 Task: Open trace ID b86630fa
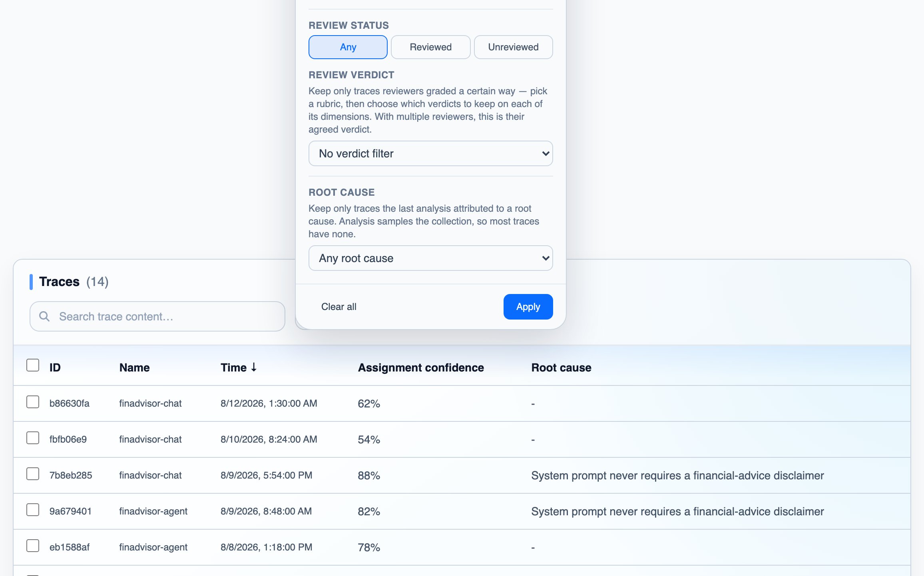[70, 403]
